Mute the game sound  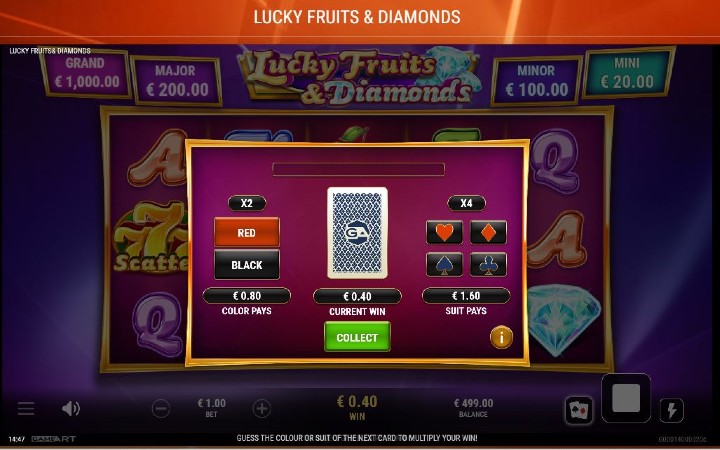coord(71,408)
